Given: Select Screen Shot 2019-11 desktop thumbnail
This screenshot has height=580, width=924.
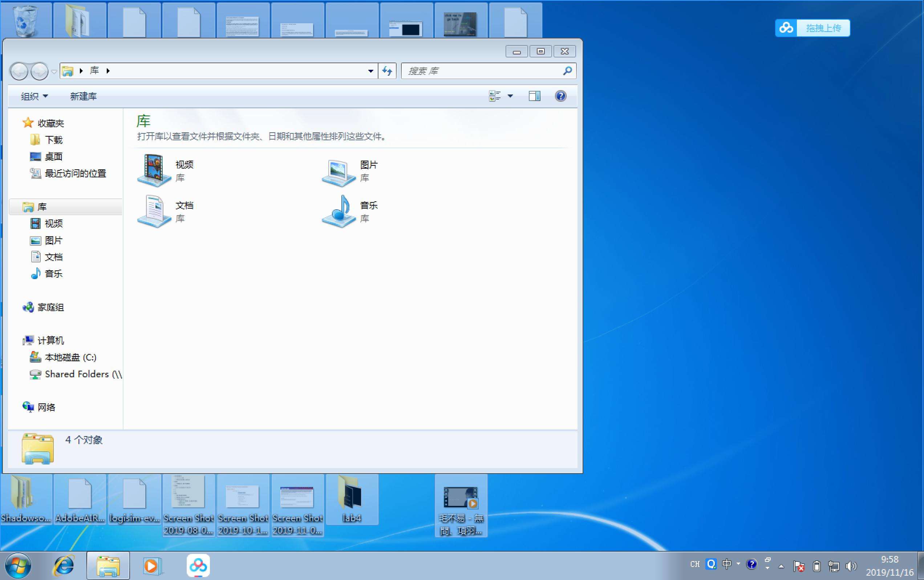Looking at the screenshot, I should coord(297,505).
